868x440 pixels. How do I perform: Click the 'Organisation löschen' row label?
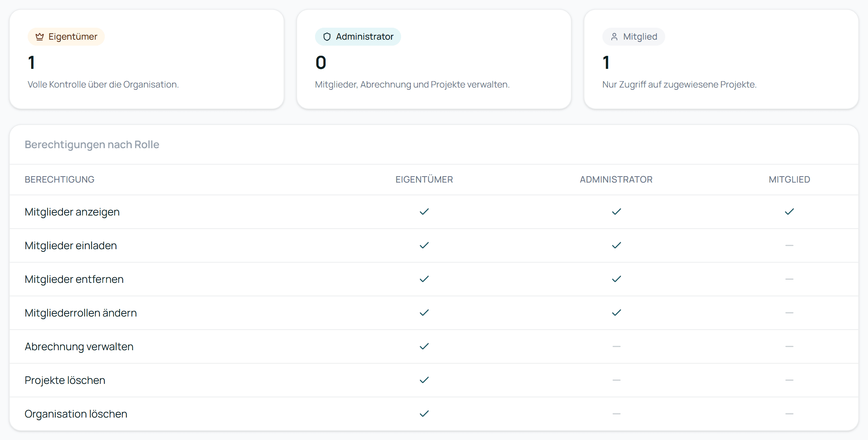tap(76, 414)
